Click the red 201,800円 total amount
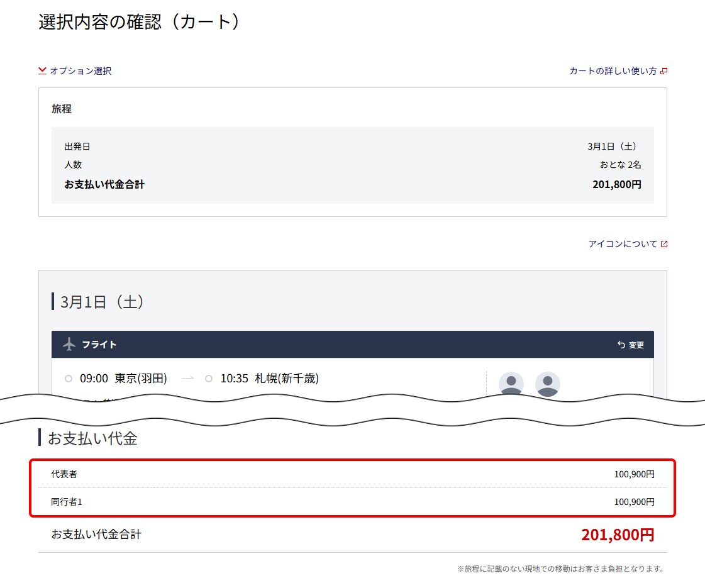The width and height of the screenshot is (705, 588). (618, 535)
